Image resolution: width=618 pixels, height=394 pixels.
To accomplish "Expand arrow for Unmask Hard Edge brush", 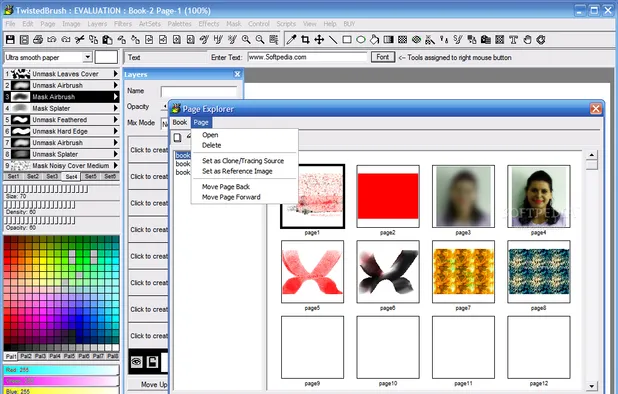I will tap(115, 131).
